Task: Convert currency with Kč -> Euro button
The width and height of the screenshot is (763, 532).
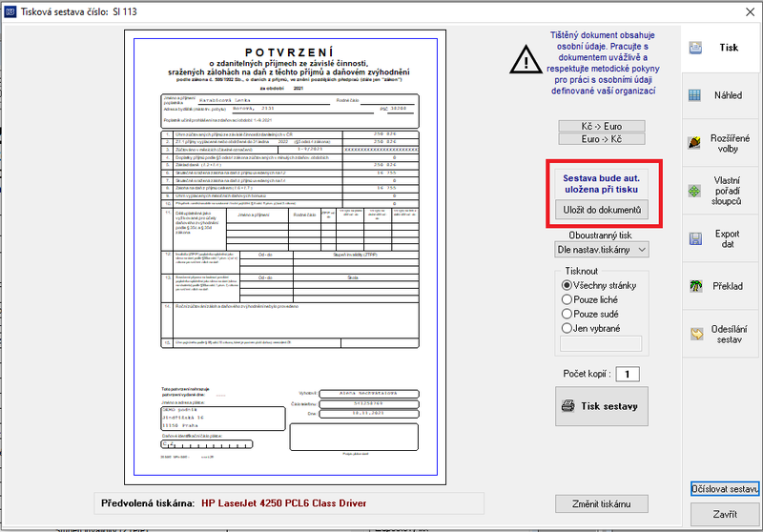Action: click(x=602, y=126)
